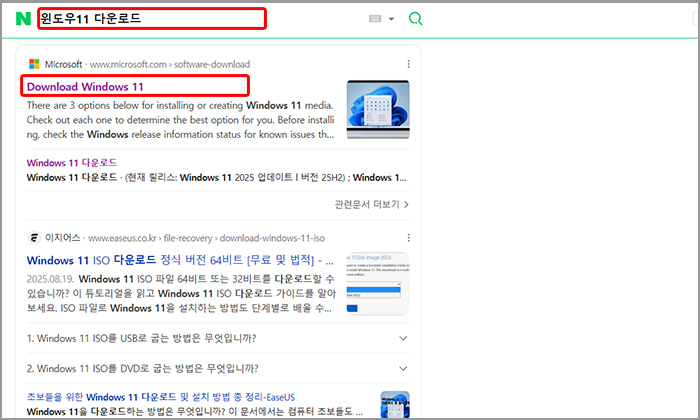Click the date text 2025.08.19.
This screenshot has height=420, width=700.
tap(50, 279)
